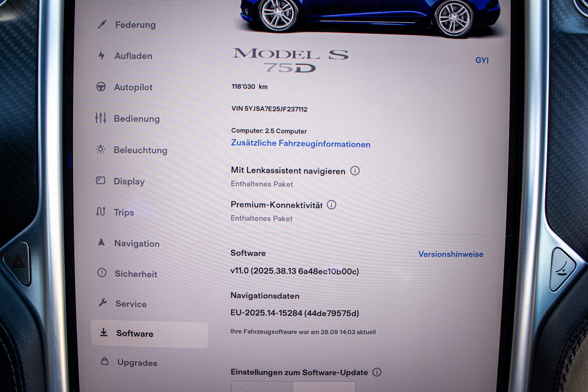Tap the VIN 5YJSA7E25JF237112 text
The image size is (588, 392).
(x=269, y=109)
